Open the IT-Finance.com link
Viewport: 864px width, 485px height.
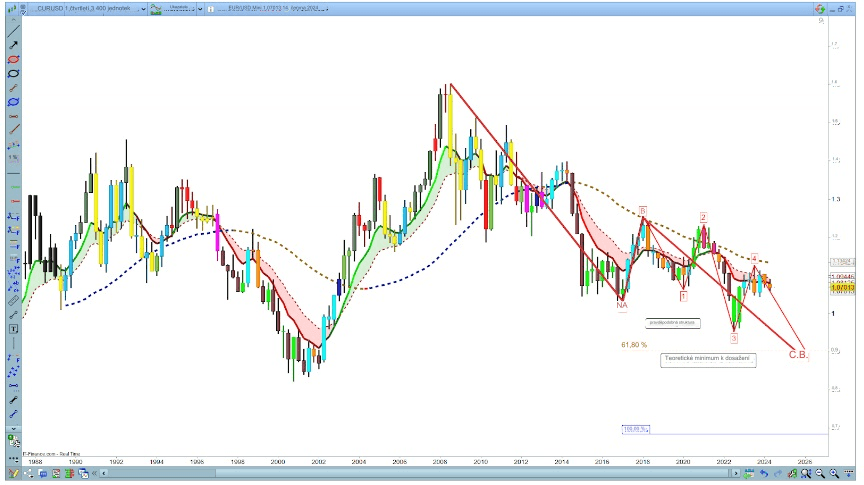41,453
